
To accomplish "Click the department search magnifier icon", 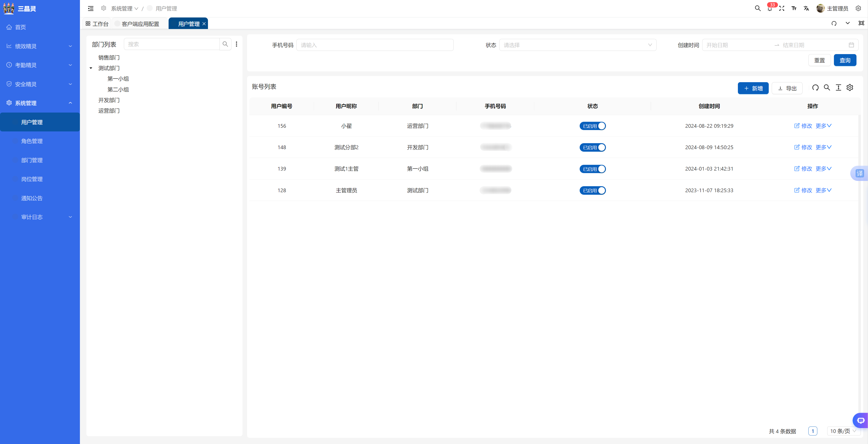I will point(225,44).
